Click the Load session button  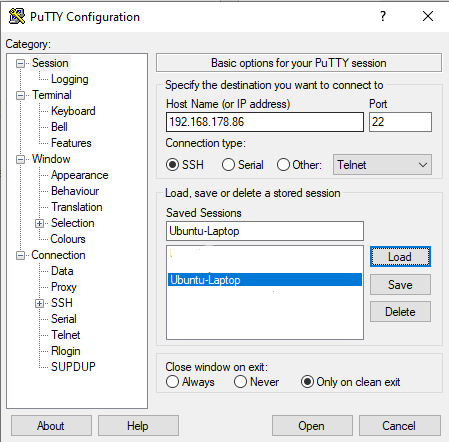pyautogui.click(x=400, y=257)
